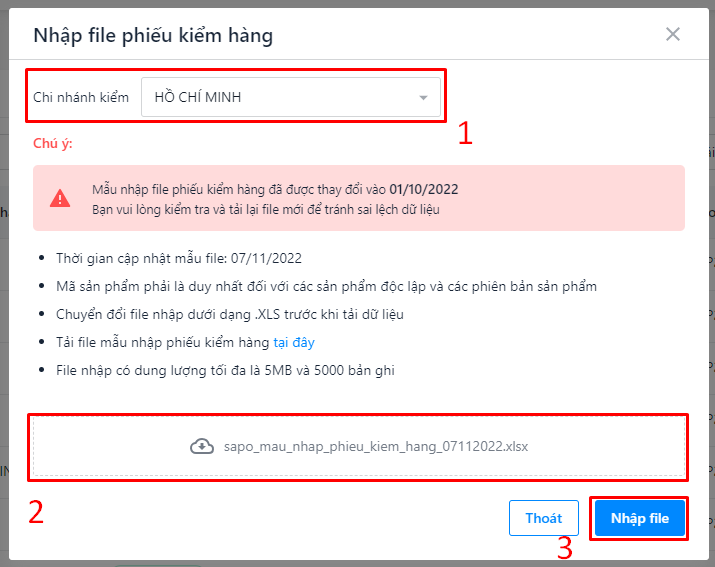
Task: Click the dropdown caret arrow in branch selector
Action: [x=423, y=98]
